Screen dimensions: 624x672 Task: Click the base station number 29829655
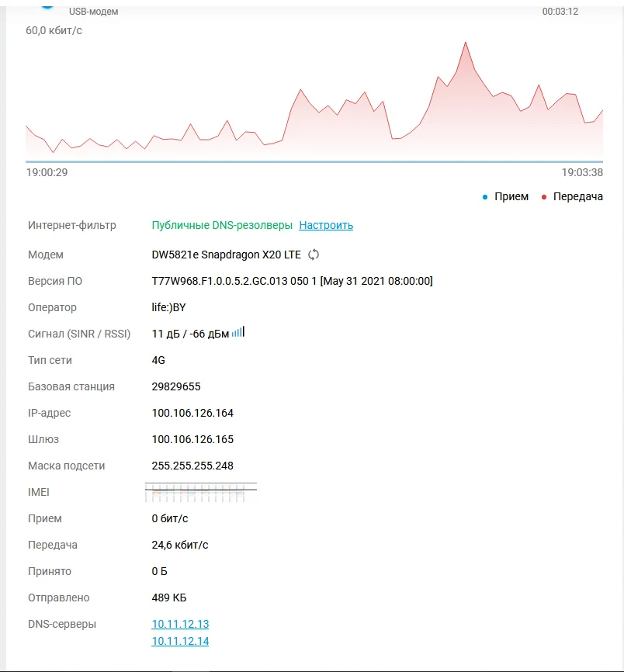point(176,386)
